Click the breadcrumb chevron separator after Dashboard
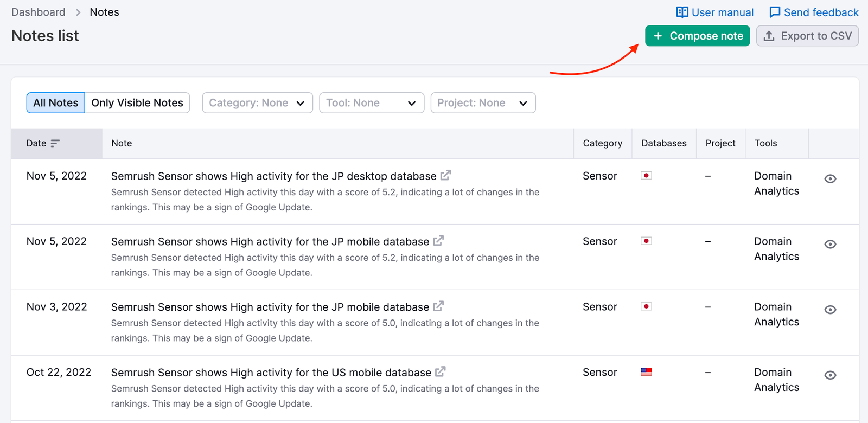 click(x=78, y=12)
